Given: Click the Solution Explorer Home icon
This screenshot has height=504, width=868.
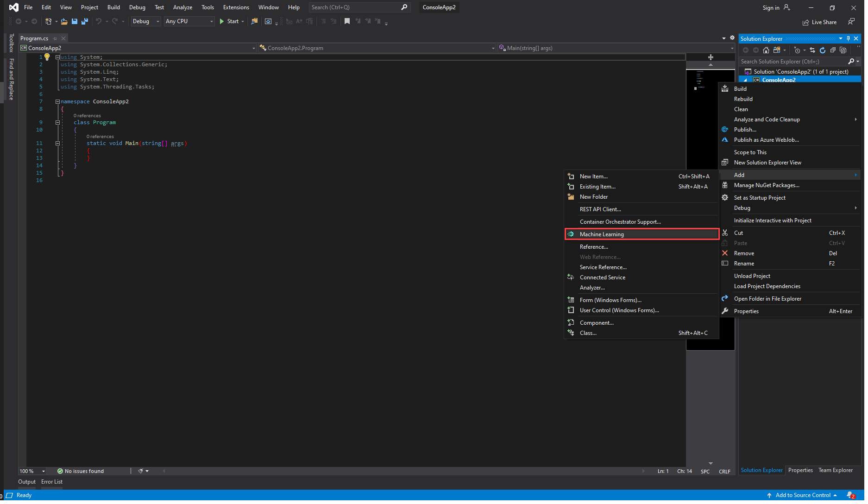Looking at the screenshot, I should (x=766, y=50).
